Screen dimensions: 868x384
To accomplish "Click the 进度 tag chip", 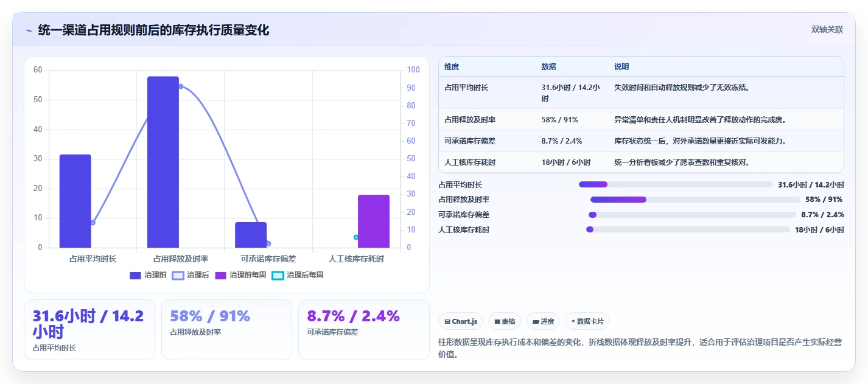I will 543,321.
